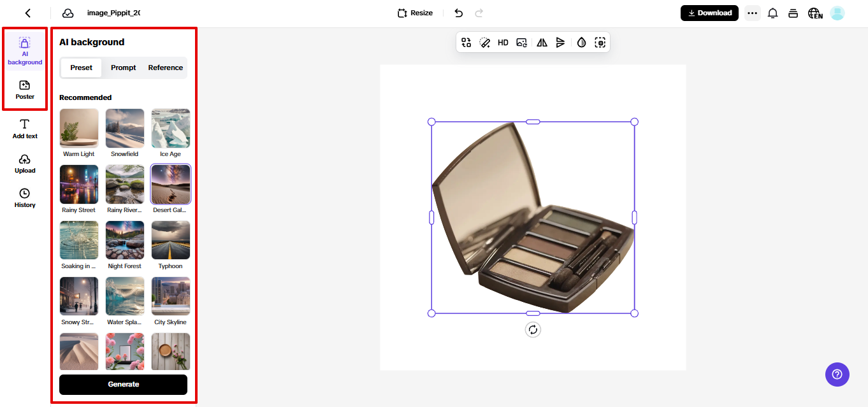Adjust opacity via the droplet icon
This screenshot has height=407, width=868.
click(x=581, y=42)
